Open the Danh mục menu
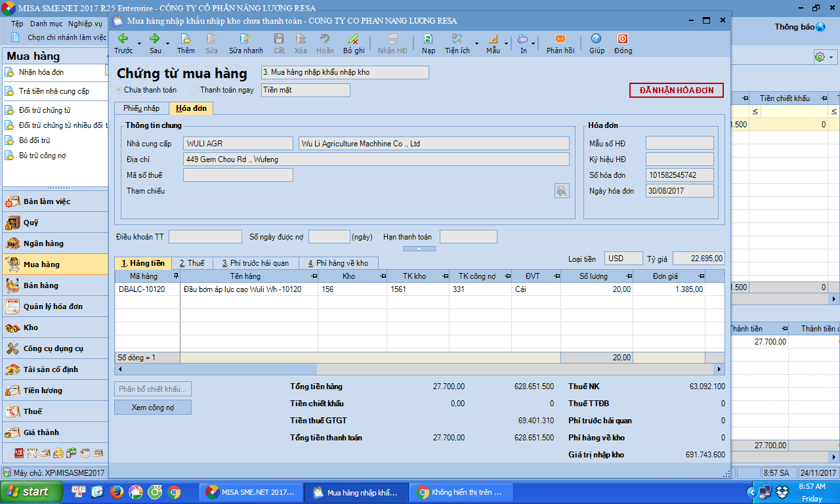This screenshot has height=504, width=840. point(46,24)
